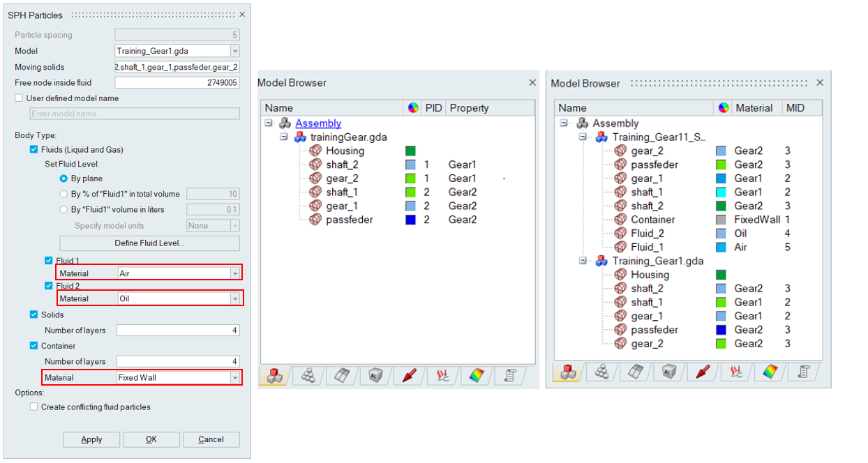Viewport: 868px width, 463px height.
Task: Open the Fluid 2 Material dropdown showing Oil
Action: click(x=234, y=298)
